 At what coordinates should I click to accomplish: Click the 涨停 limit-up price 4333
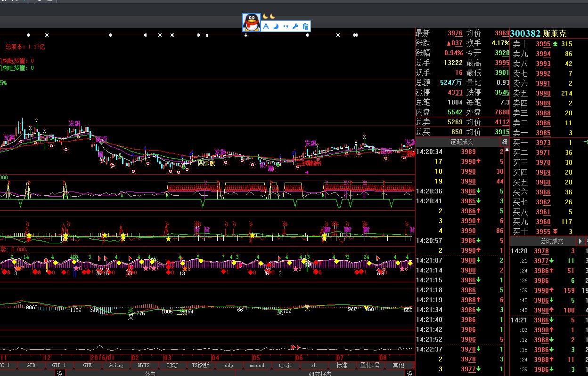[x=455, y=92]
